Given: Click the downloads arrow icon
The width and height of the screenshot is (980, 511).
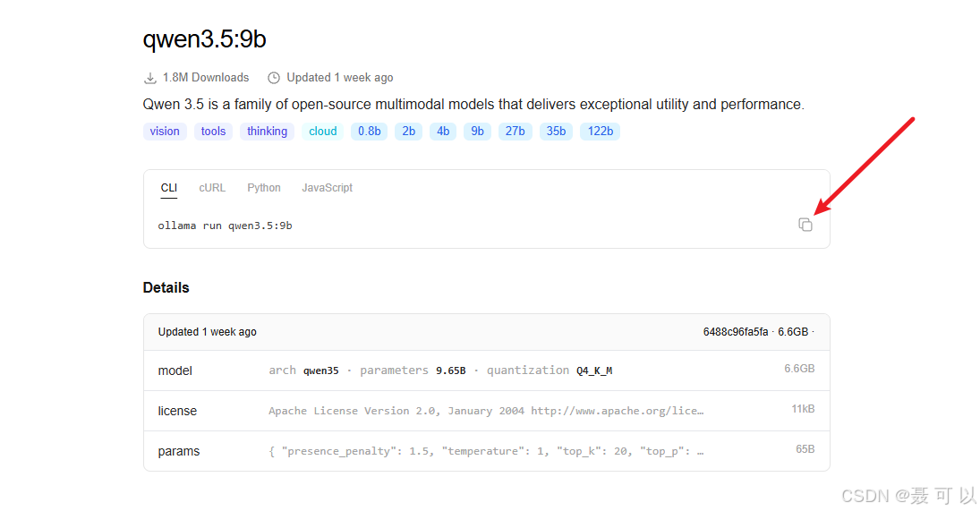Looking at the screenshot, I should 150,78.
